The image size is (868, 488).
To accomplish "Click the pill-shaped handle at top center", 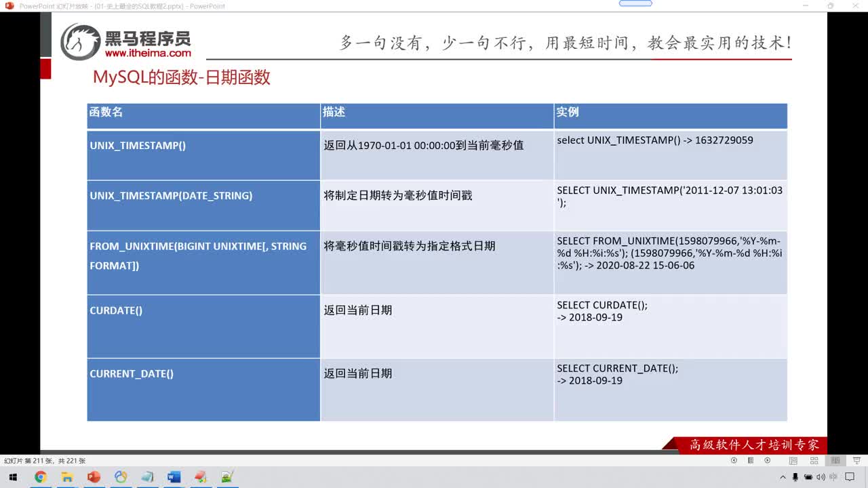I will [x=635, y=3].
